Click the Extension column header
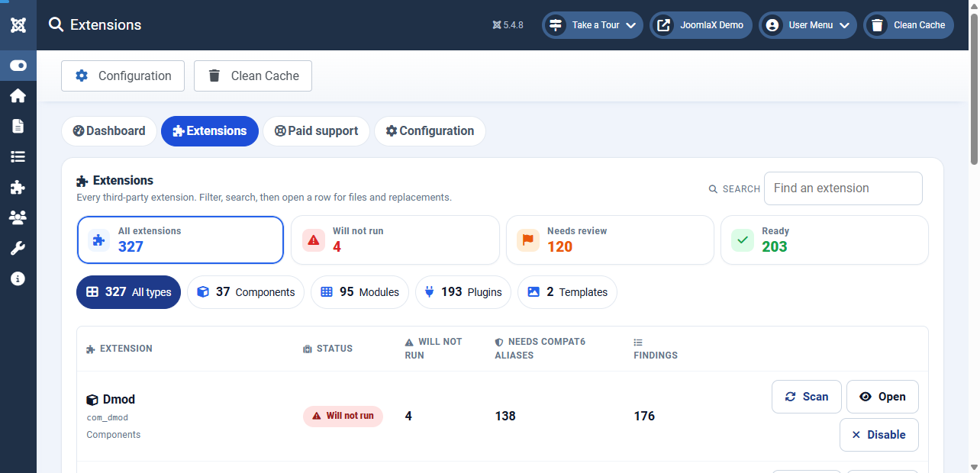The image size is (980, 473). (119, 349)
